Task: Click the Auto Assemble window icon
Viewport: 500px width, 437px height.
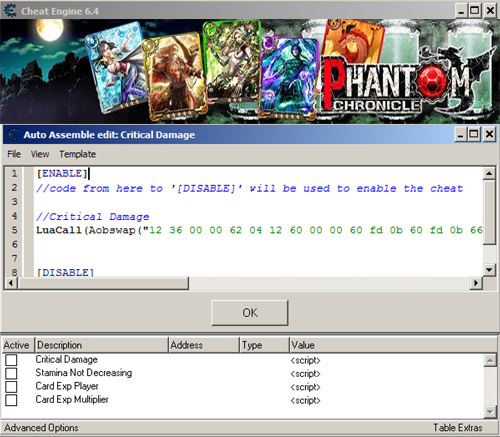Action: pyautogui.click(x=13, y=135)
